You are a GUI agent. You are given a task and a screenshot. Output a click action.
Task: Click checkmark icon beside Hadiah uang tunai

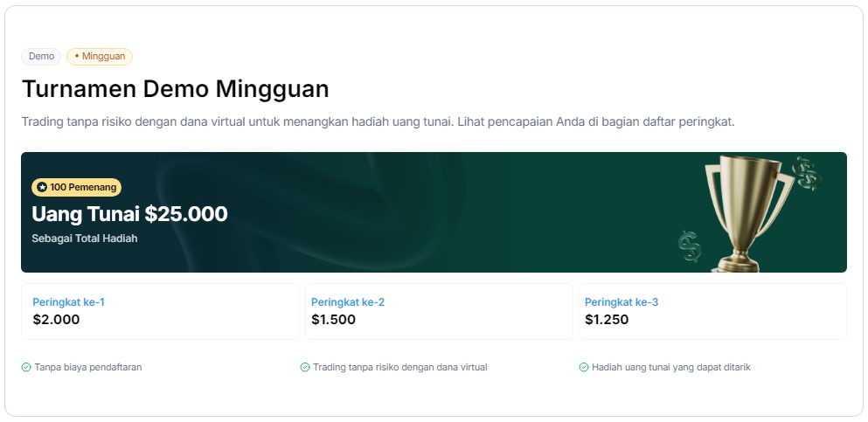coord(584,368)
